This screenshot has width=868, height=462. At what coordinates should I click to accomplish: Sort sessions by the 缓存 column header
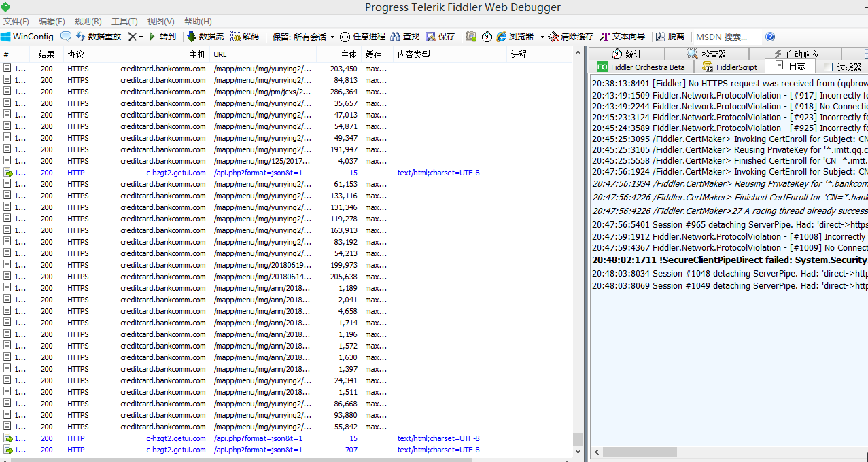click(377, 54)
